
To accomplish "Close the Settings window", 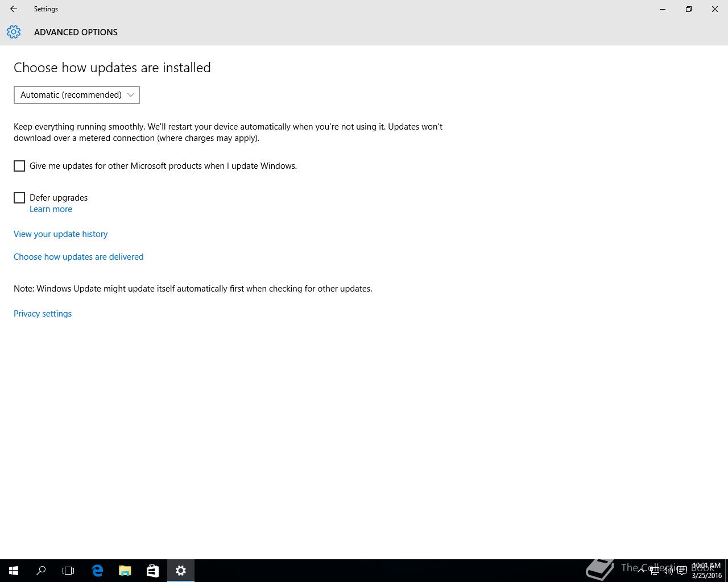I will (715, 9).
